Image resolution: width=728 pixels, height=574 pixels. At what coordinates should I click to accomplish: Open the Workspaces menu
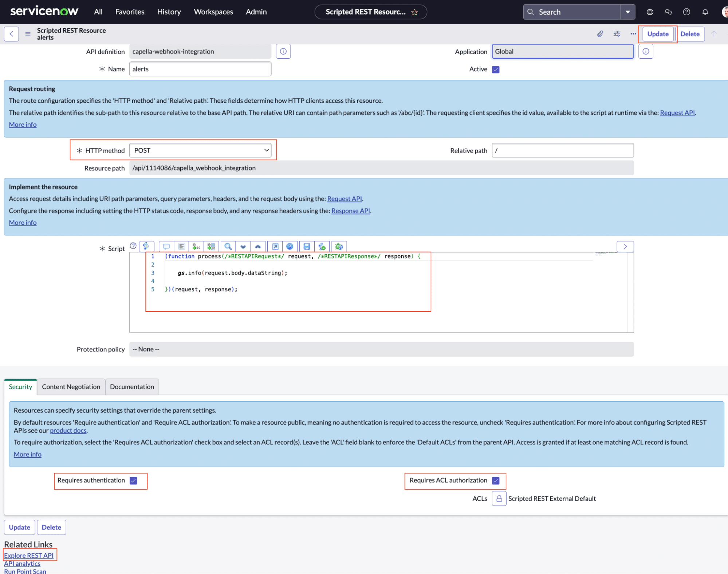point(213,12)
